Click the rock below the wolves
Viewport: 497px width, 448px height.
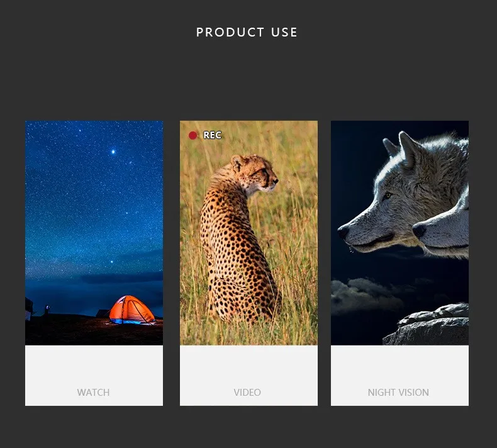tap(428, 325)
